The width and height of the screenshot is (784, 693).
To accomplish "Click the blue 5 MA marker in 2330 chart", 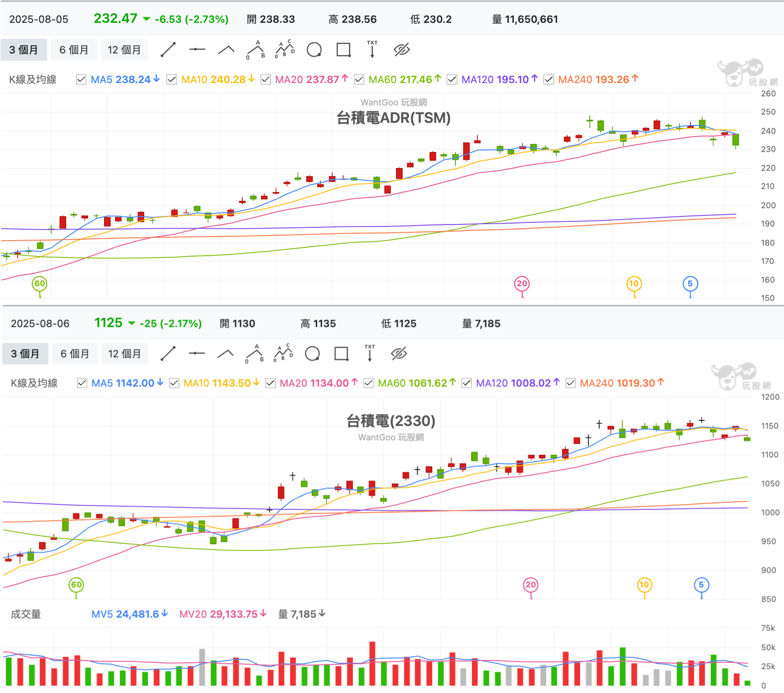I will tap(701, 585).
